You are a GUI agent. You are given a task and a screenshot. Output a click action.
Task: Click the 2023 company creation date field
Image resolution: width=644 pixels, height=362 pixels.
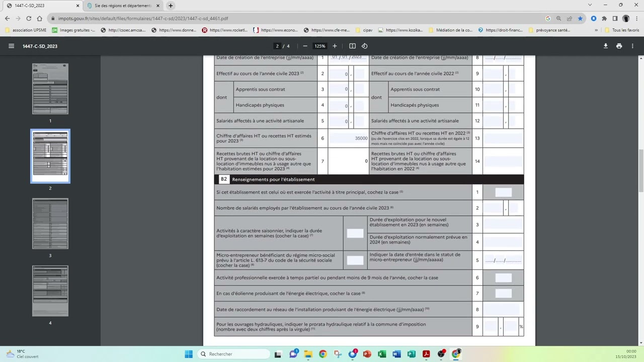348,57
